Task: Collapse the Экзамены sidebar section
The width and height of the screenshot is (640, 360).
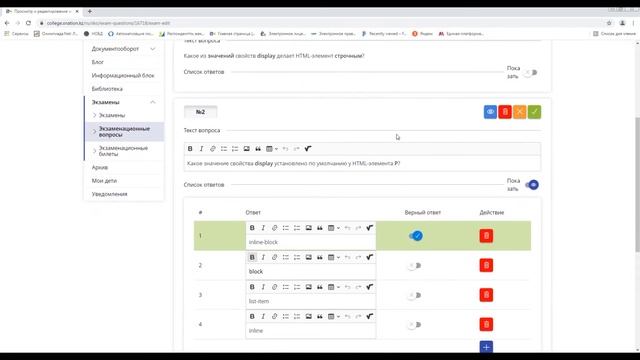Action: [124, 102]
